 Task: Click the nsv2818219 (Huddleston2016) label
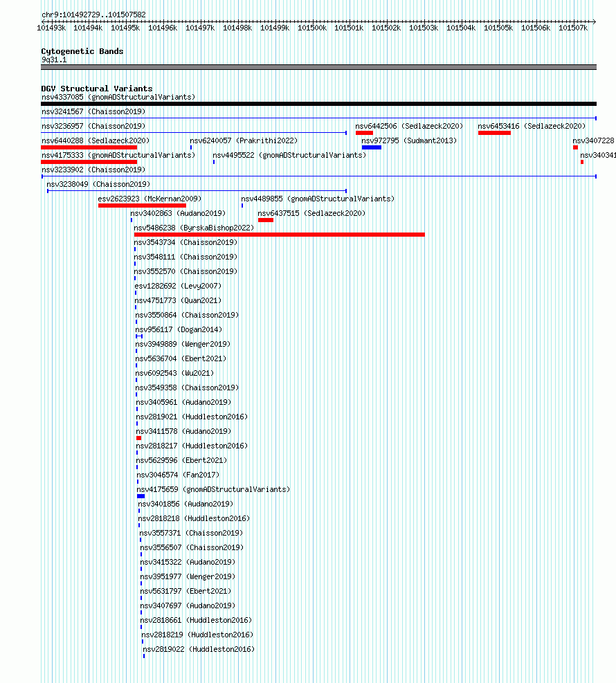[197, 635]
